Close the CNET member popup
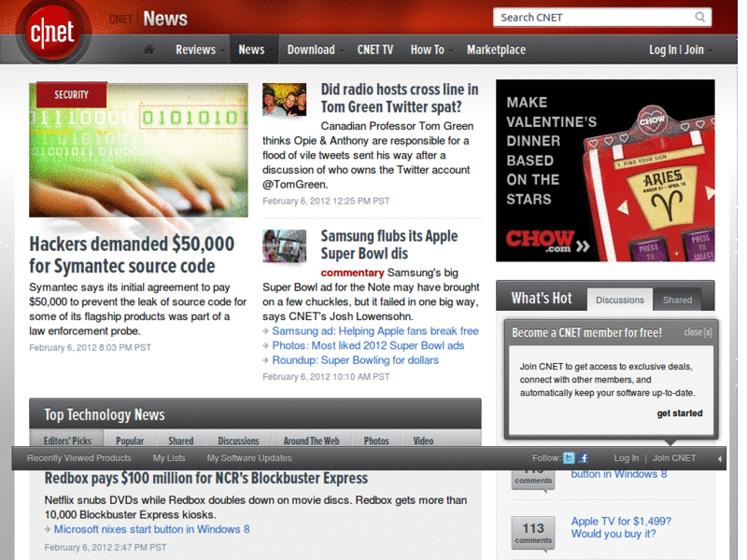The width and height of the screenshot is (747, 560). click(698, 332)
